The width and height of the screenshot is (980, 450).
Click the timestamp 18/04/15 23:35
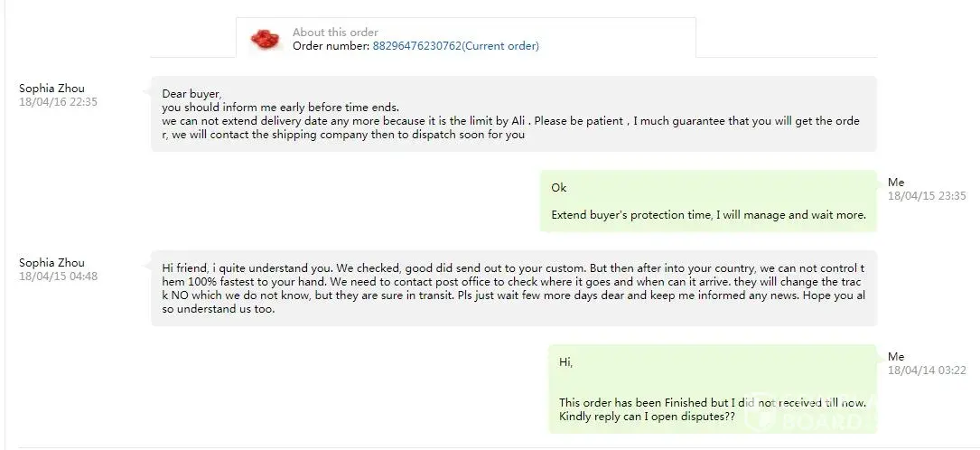click(927, 196)
